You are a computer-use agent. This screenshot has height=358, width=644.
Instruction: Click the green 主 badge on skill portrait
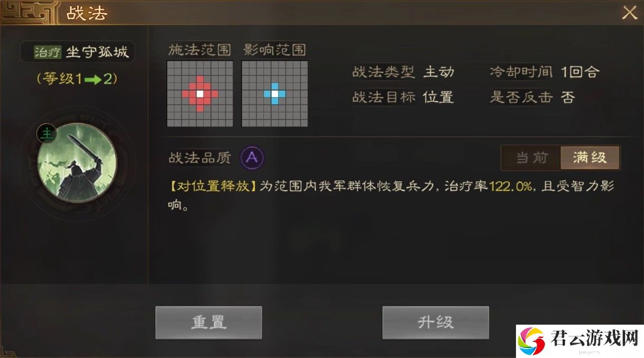[x=47, y=133]
